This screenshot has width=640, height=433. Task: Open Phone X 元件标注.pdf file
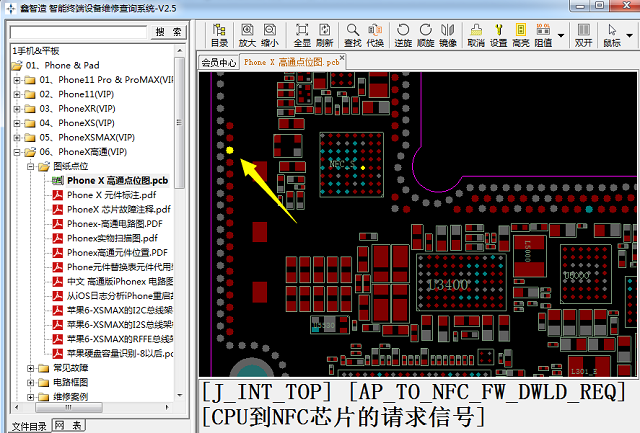click(x=111, y=195)
